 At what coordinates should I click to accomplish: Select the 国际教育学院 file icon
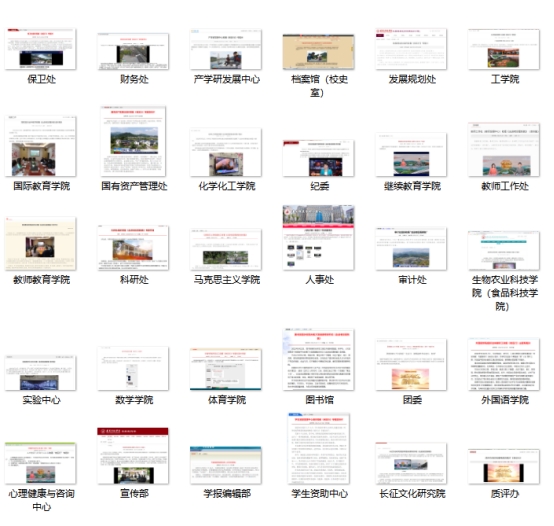(41, 146)
